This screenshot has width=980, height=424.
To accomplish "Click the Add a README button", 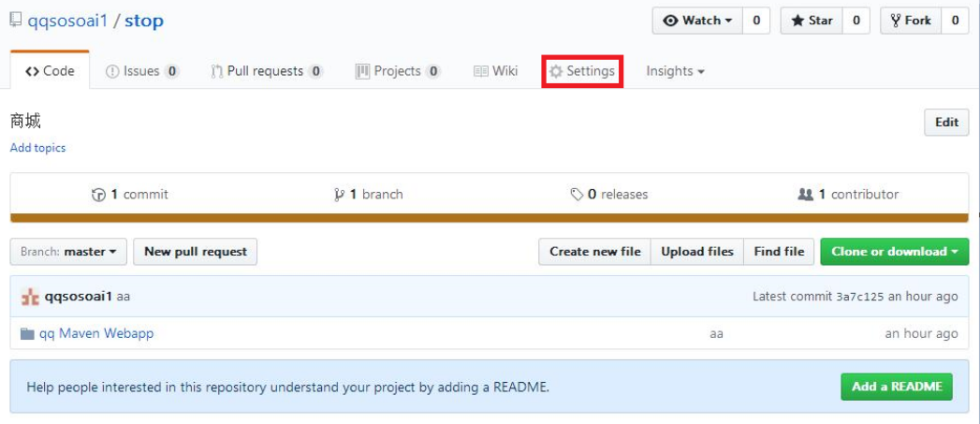I will pyautogui.click(x=897, y=387).
